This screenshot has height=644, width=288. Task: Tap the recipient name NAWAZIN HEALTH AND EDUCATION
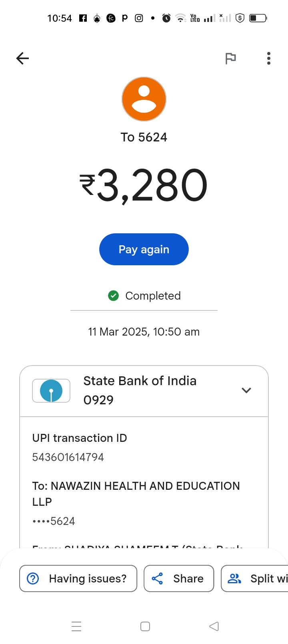point(136,486)
